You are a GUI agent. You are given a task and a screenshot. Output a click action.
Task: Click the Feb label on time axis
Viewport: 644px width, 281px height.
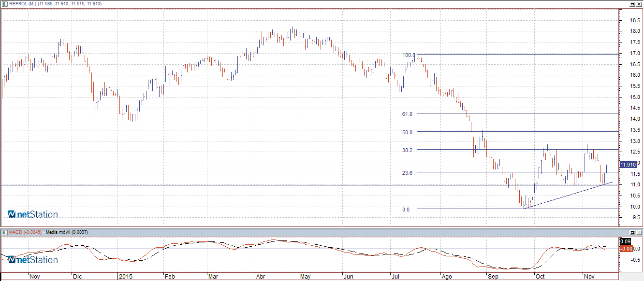click(x=169, y=277)
